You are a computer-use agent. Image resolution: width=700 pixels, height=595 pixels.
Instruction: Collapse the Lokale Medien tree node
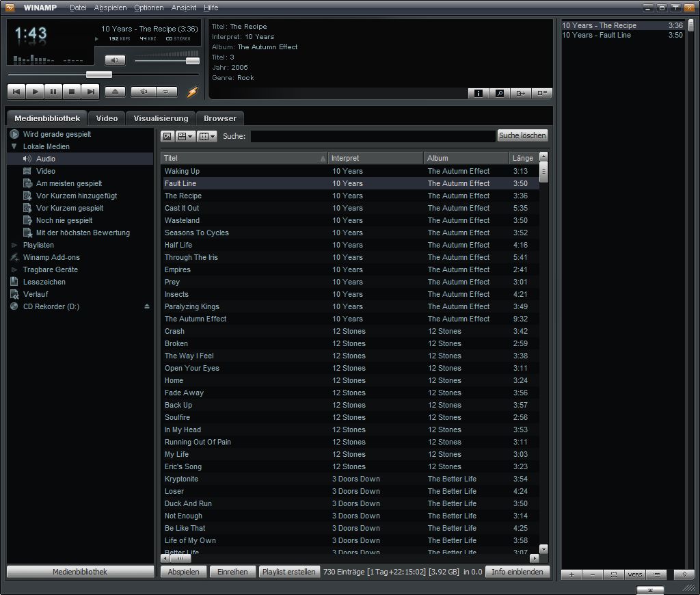14,146
